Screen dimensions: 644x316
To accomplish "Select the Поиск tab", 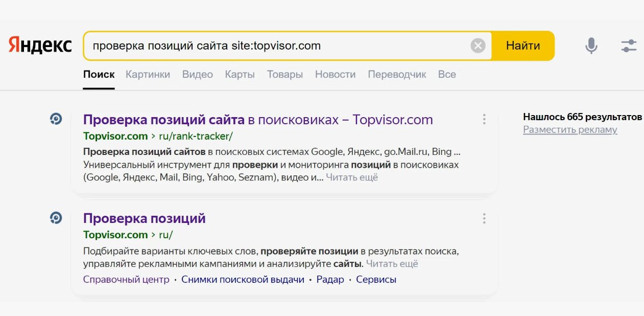I will click(x=99, y=75).
